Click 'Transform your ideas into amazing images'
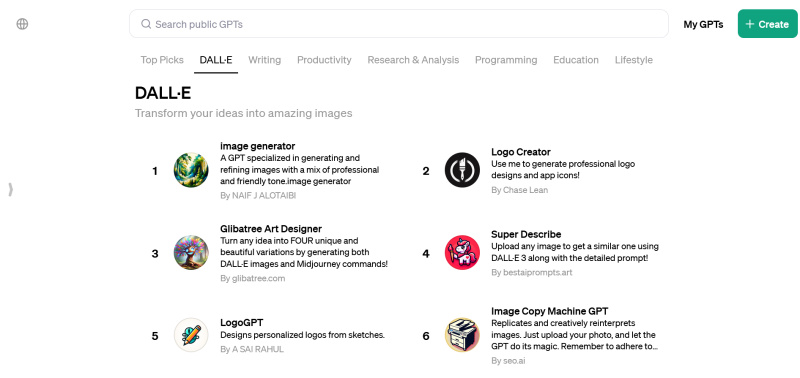Viewport: 800px width, 378px height. (243, 113)
